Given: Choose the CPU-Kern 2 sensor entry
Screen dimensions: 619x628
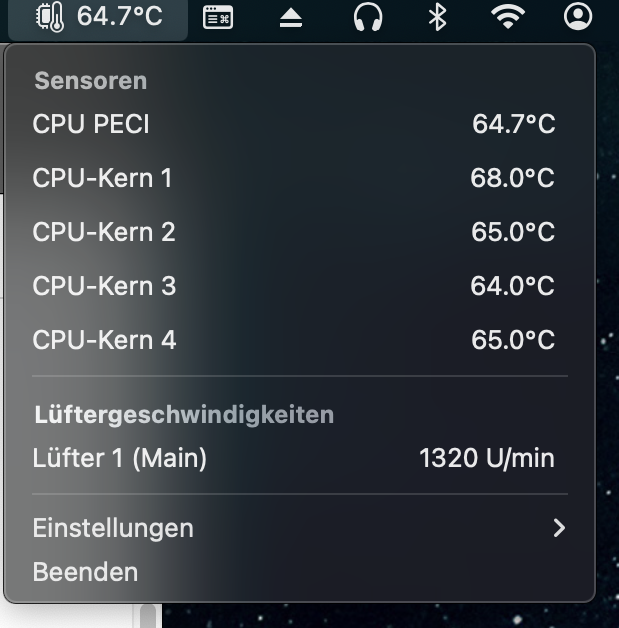Looking at the screenshot, I should click(x=104, y=232).
